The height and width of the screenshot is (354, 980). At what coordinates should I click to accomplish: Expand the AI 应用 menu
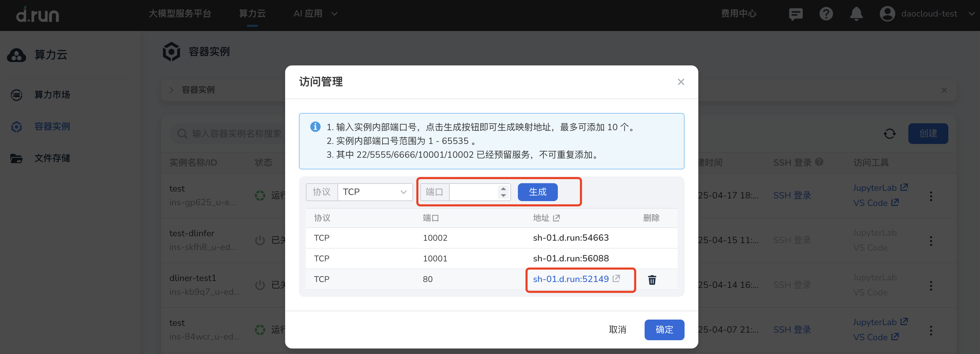coord(315,14)
